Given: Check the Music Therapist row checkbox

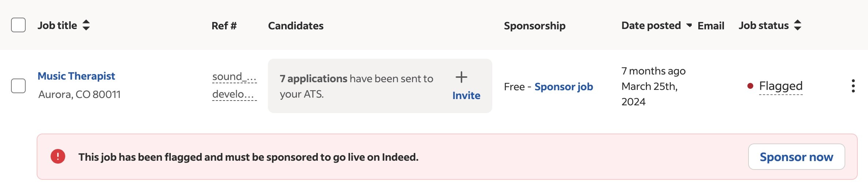Looking at the screenshot, I should 18,86.
